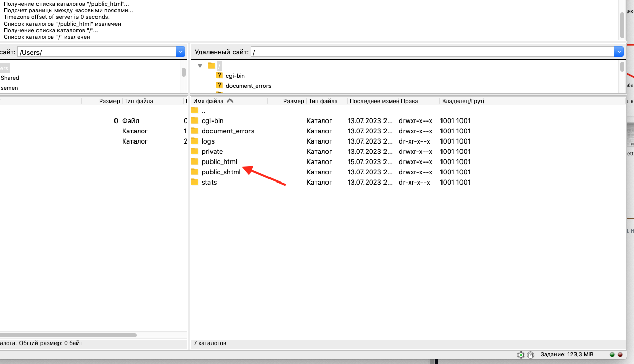Click the green activity indicator light
This screenshot has width=634, height=364.
click(x=612, y=354)
